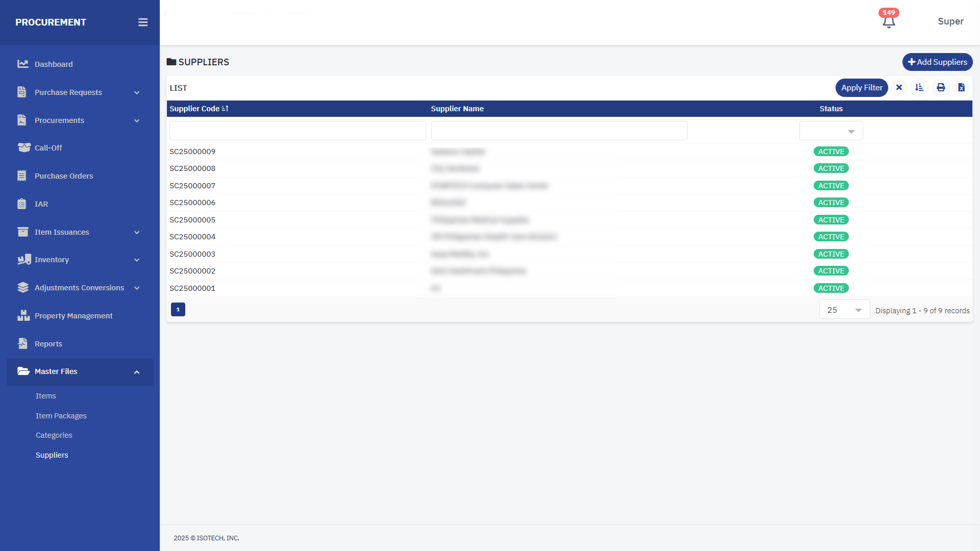This screenshot has height=551, width=980.
Task: Open the page size 25 dropdown
Action: coord(844,310)
